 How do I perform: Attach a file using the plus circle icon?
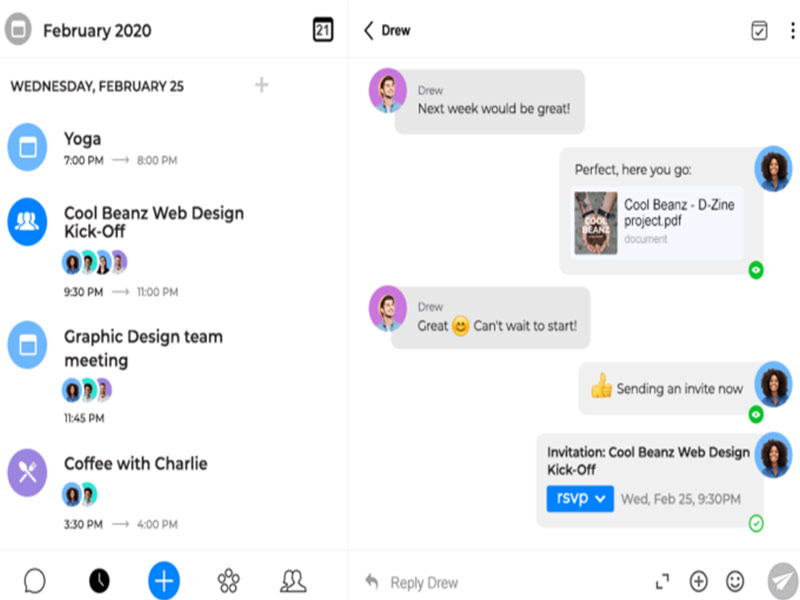pyautogui.click(x=699, y=581)
